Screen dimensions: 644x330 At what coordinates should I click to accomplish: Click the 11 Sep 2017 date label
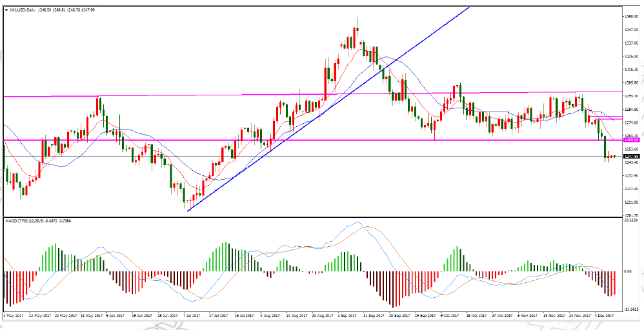(374, 316)
